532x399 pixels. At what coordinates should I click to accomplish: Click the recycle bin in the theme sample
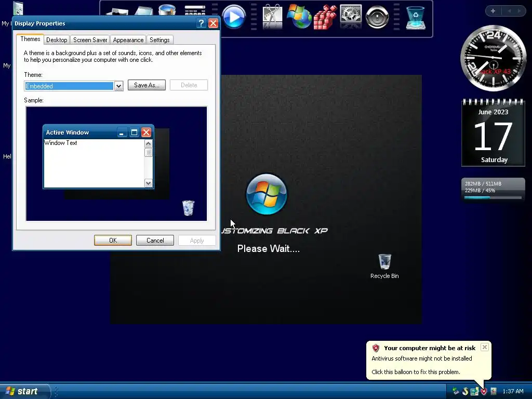point(188,208)
